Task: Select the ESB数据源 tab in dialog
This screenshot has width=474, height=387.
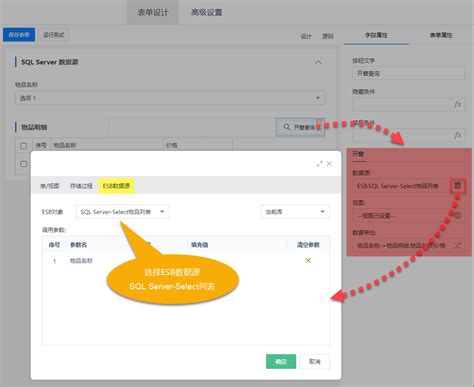Action: coord(116,186)
